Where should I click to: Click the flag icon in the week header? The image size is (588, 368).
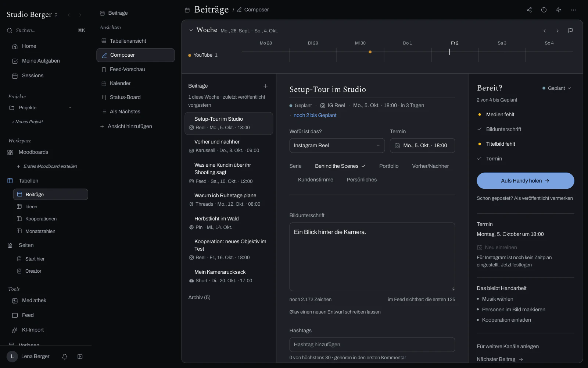(570, 31)
